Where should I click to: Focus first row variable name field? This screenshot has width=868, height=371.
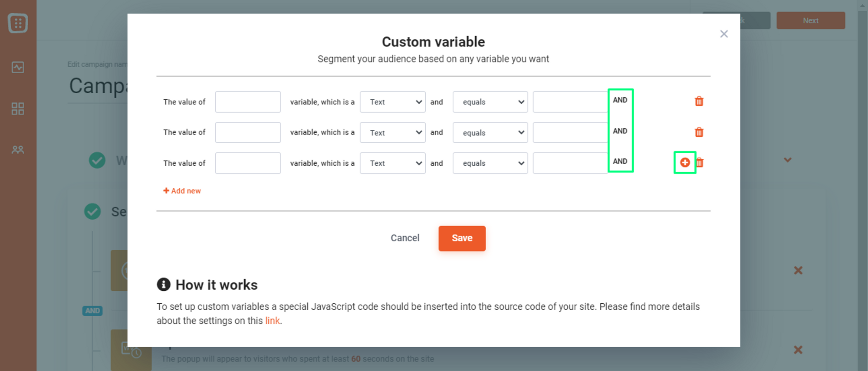tap(248, 102)
